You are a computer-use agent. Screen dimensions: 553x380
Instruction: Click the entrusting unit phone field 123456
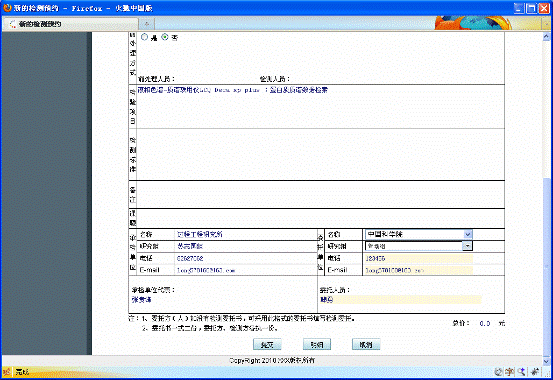(419, 259)
